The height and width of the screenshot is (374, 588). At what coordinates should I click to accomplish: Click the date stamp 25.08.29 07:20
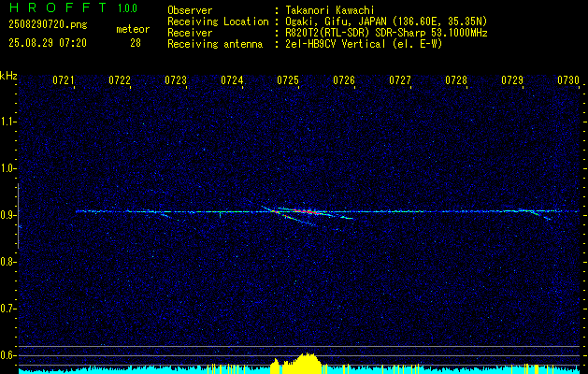[48, 43]
